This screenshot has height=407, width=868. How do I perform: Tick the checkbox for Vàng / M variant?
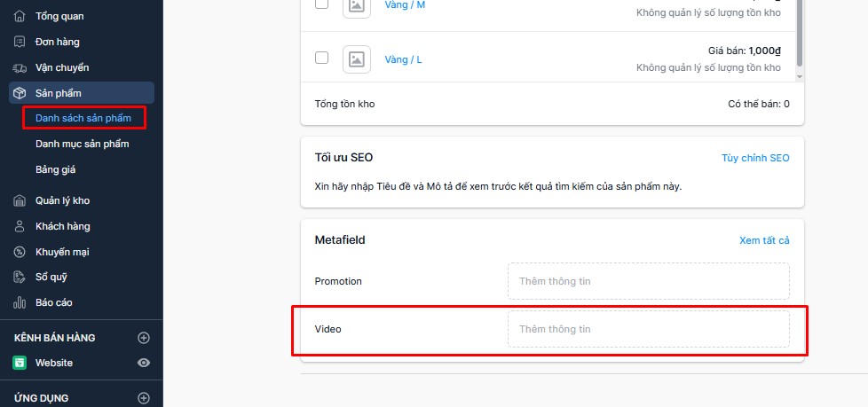point(321,4)
